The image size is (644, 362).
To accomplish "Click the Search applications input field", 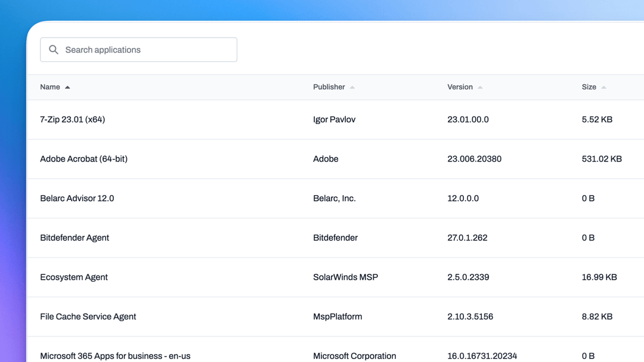I will pyautogui.click(x=138, y=49).
